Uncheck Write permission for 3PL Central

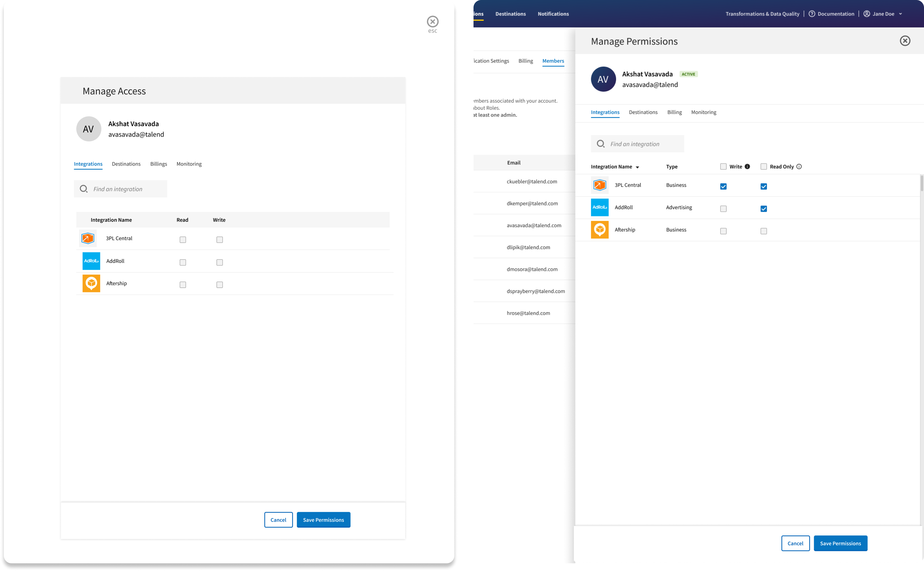[x=723, y=187]
